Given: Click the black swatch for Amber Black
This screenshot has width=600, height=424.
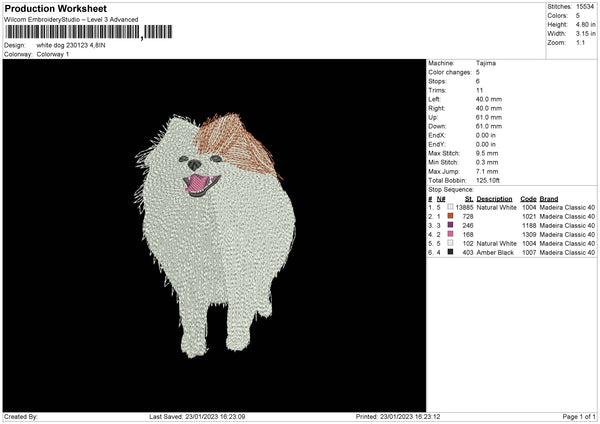Looking at the screenshot, I should tap(450, 252).
